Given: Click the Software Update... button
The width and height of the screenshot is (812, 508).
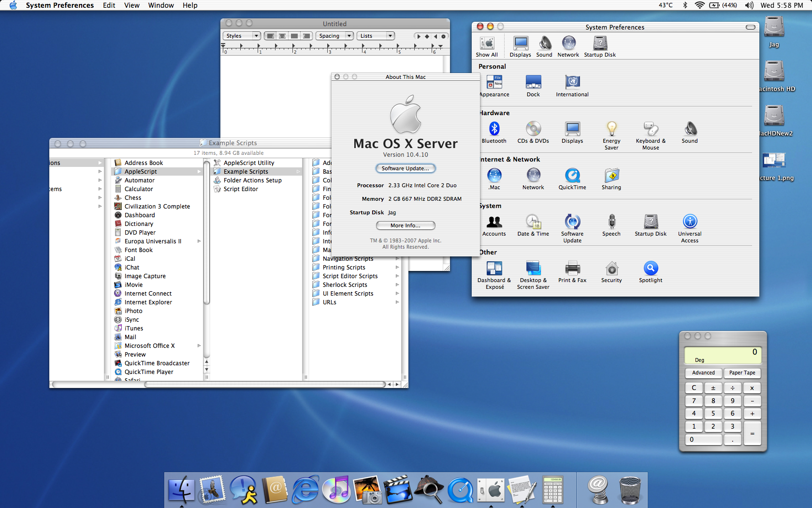Looking at the screenshot, I should click(x=405, y=168).
